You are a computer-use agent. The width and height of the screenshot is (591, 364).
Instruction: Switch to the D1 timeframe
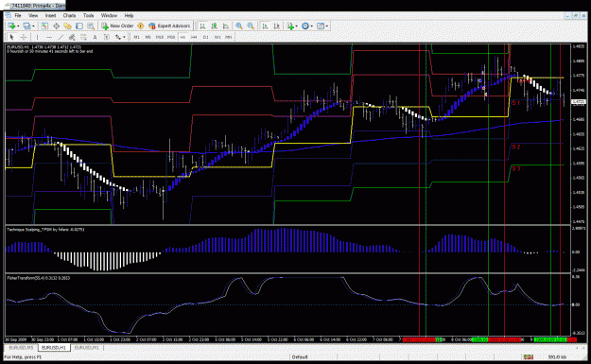206,37
